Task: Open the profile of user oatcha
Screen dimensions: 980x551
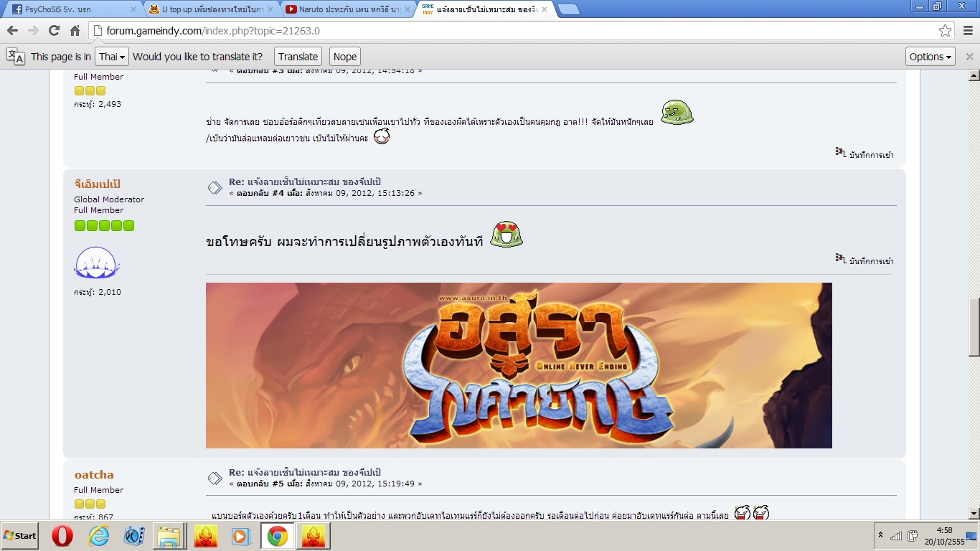Action: click(94, 475)
